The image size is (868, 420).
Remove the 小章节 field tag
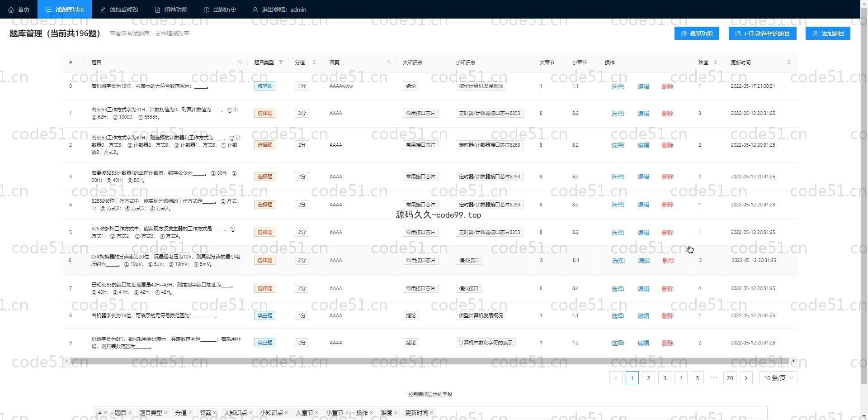pos(347,413)
